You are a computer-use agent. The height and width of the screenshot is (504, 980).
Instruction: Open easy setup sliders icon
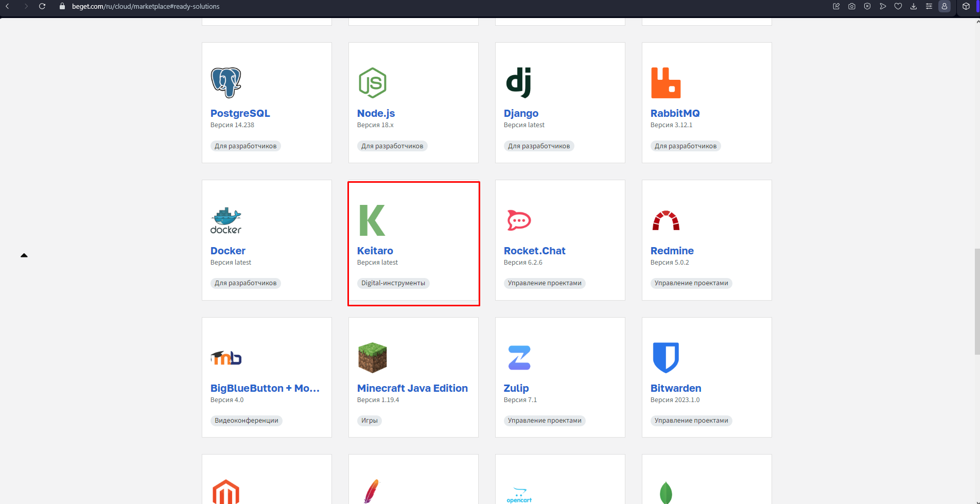click(x=929, y=6)
